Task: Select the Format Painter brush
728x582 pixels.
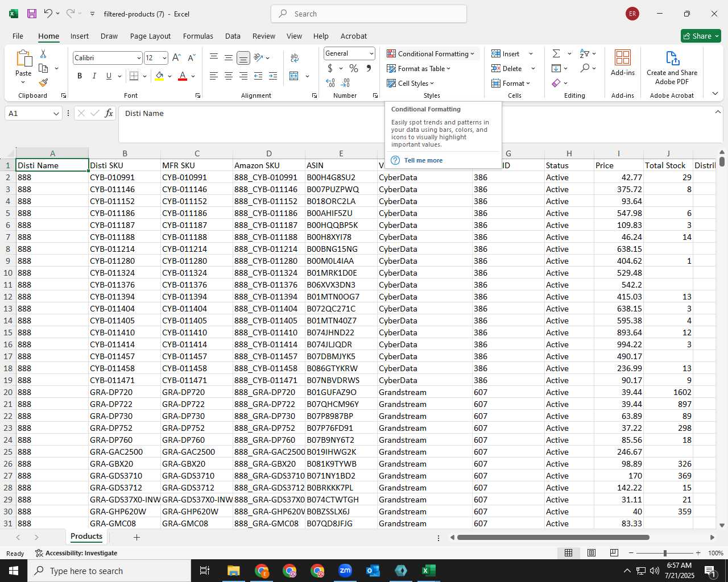Action: 43,83
